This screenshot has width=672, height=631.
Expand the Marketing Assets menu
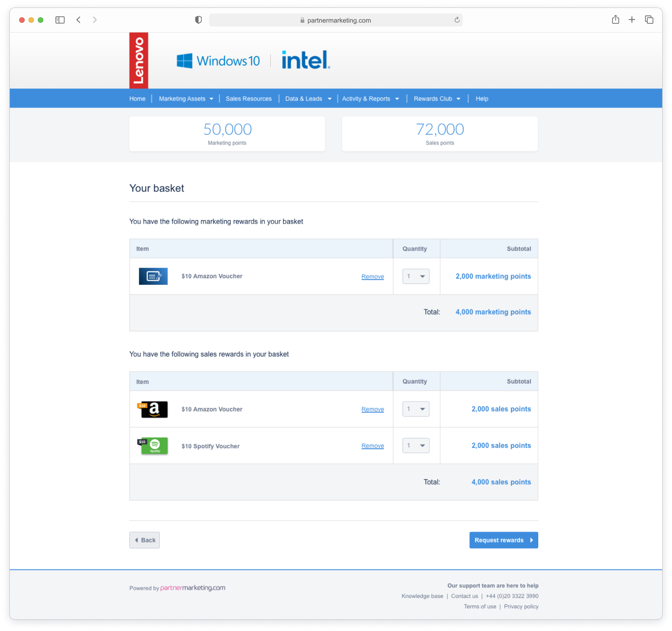point(185,99)
